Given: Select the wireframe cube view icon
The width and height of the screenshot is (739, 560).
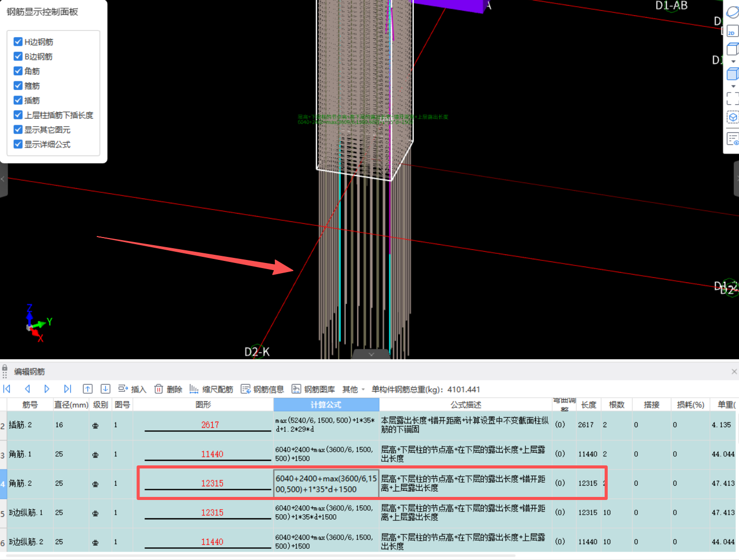Looking at the screenshot, I should (732, 49).
